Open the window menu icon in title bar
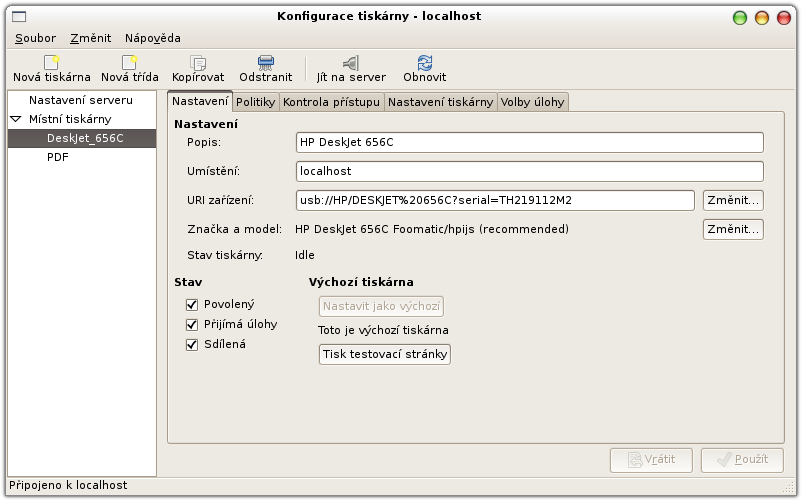This screenshot has width=802, height=501. pyautogui.click(x=19, y=17)
